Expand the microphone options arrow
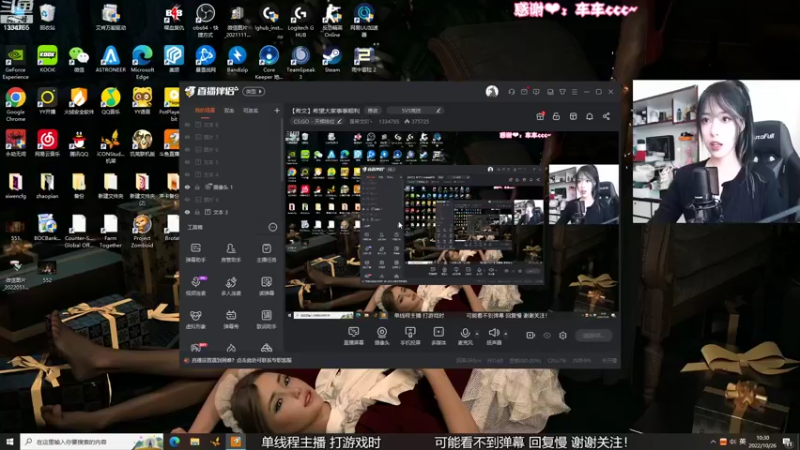Screen dimensions: 800x450 477,334
